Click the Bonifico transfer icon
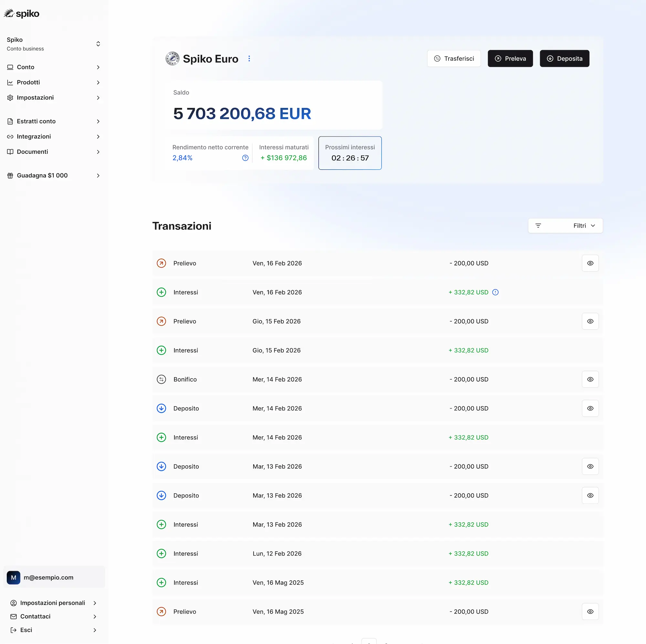 click(x=161, y=379)
